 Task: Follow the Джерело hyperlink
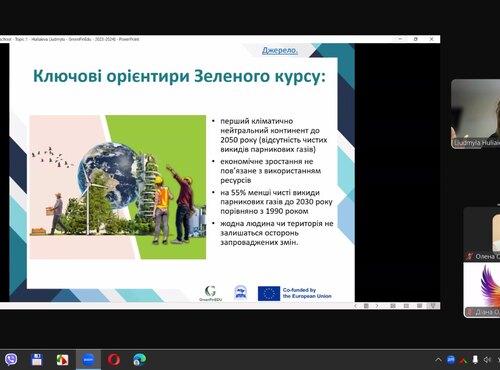[x=280, y=50]
